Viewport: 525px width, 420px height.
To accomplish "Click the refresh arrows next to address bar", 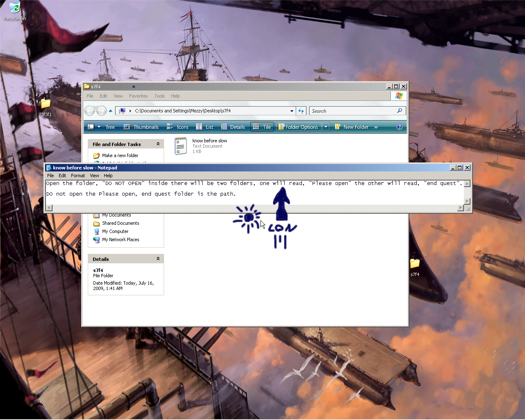I will click(x=301, y=111).
